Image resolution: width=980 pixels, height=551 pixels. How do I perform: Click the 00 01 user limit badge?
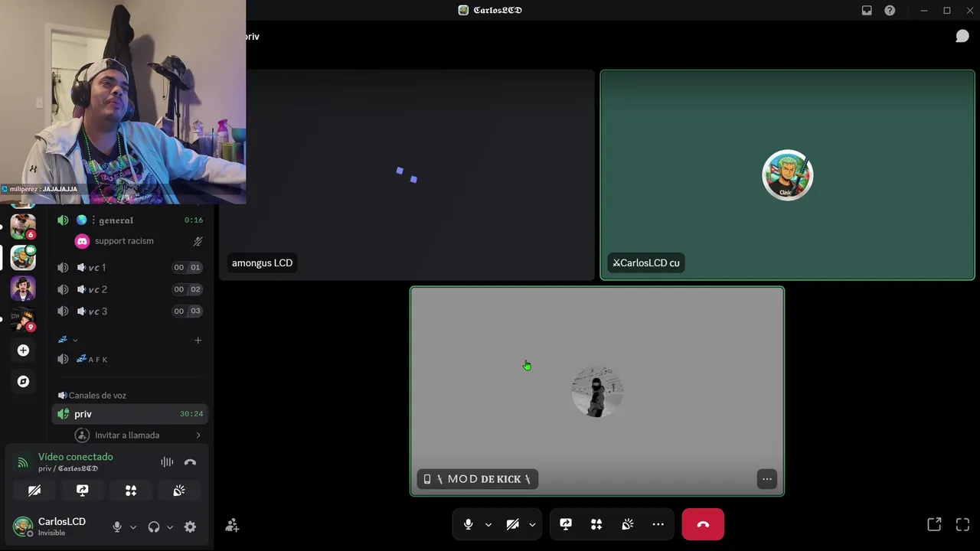click(187, 267)
